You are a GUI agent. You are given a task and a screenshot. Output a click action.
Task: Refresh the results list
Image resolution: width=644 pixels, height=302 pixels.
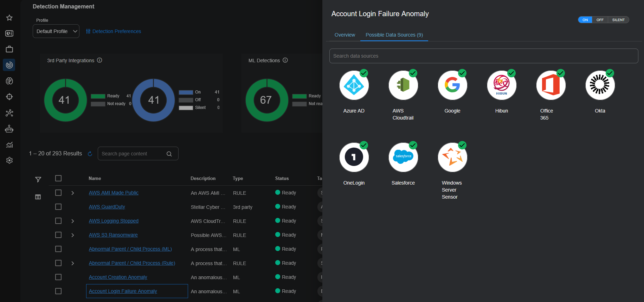click(90, 154)
